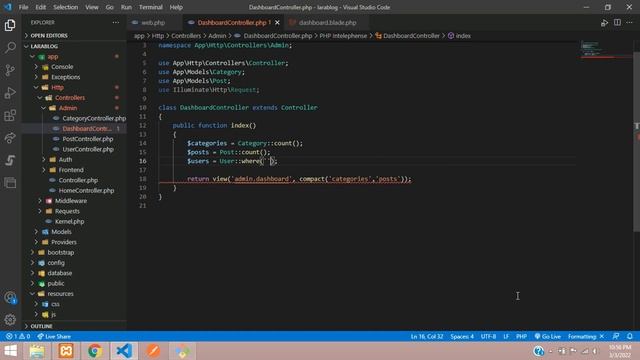Open Windows Start button
This screenshot has width=640, height=360.
(11, 351)
